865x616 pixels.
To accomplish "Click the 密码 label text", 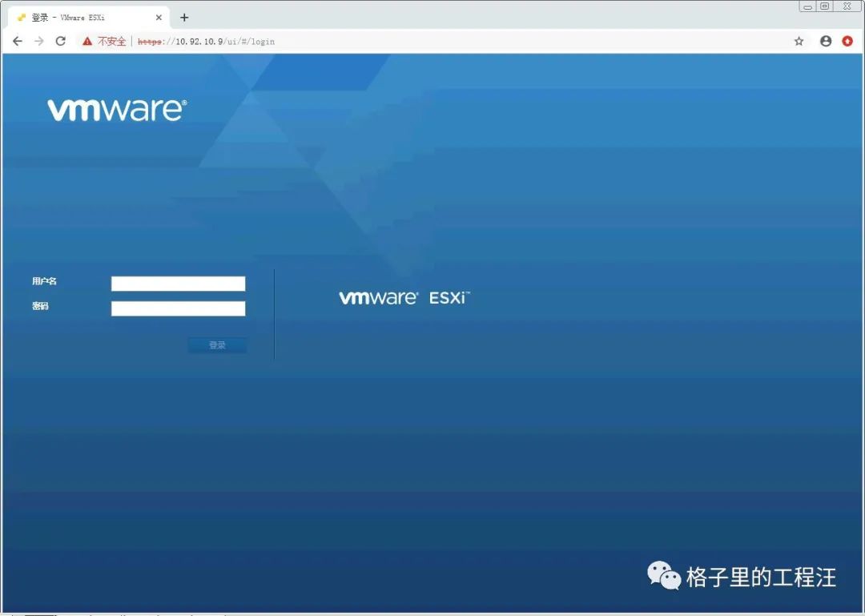I will 40,306.
